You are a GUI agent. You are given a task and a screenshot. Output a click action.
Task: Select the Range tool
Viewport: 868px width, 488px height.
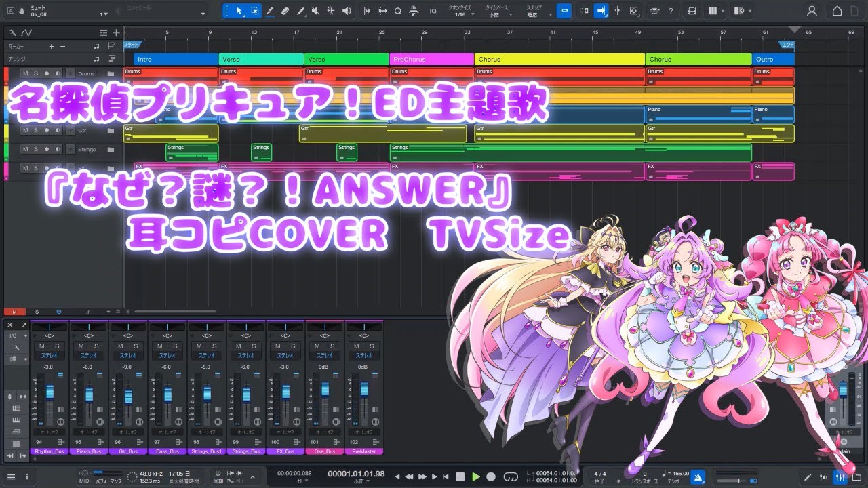[x=254, y=11]
